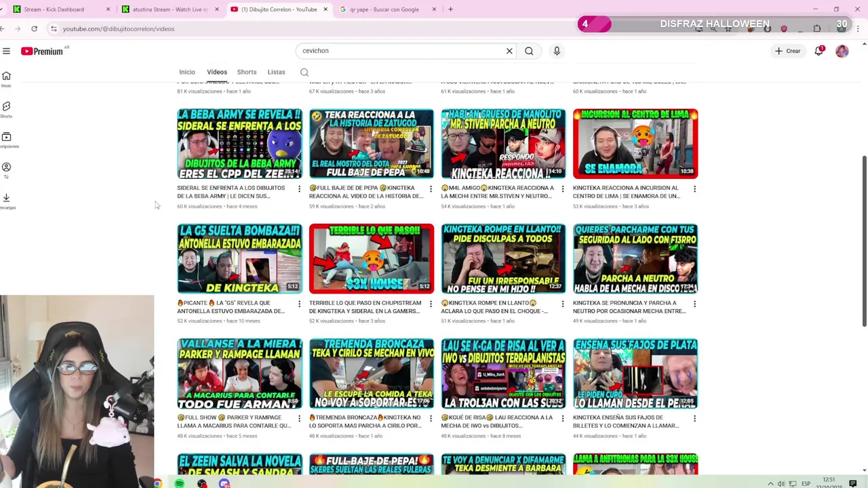Open the browser extensions puzzle icon

pyautogui.click(x=817, y=28)
